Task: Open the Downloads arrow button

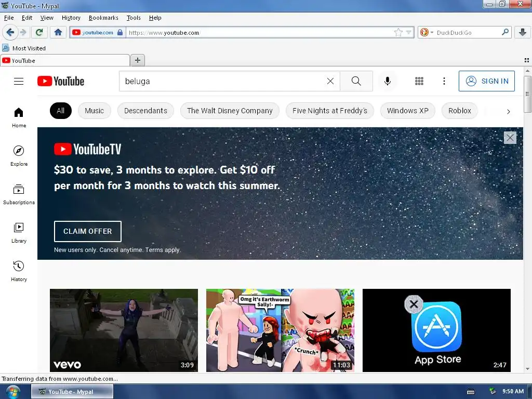Action: click(523, 33)
